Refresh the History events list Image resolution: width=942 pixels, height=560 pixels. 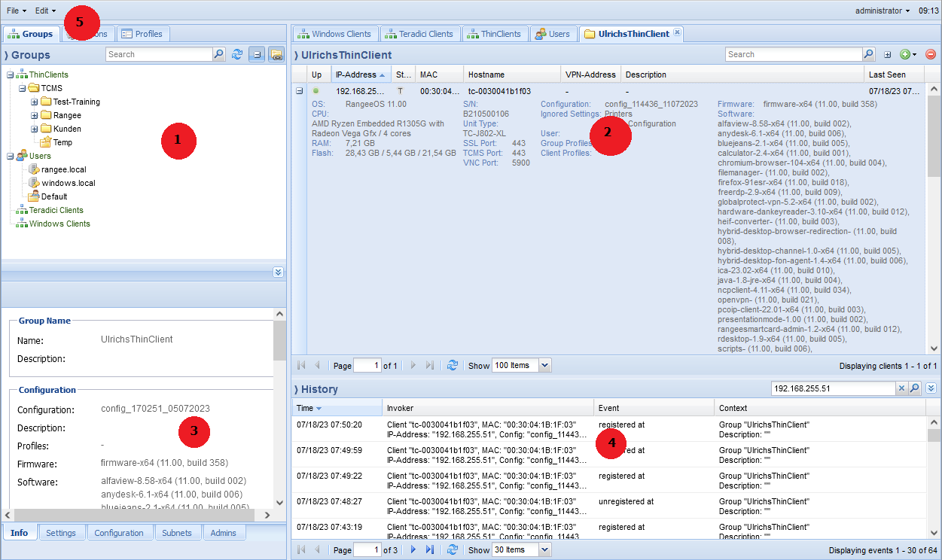coord(453,550)
